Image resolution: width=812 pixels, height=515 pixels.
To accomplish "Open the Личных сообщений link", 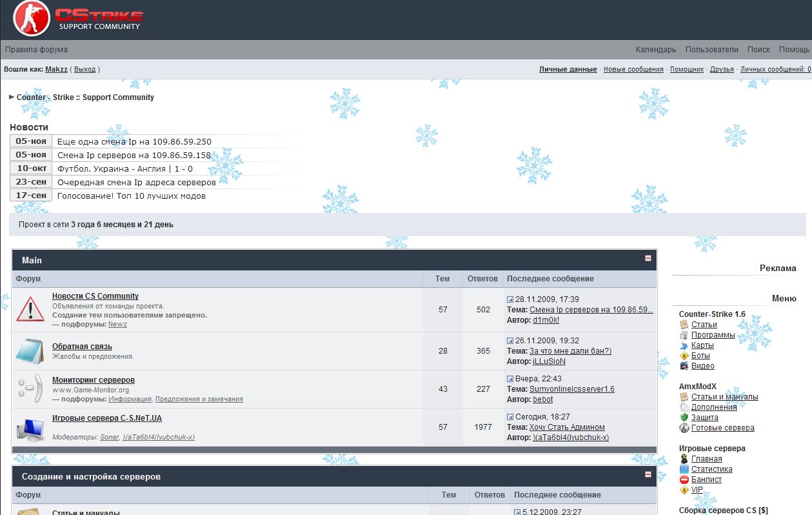I will [x=776, y=69].
